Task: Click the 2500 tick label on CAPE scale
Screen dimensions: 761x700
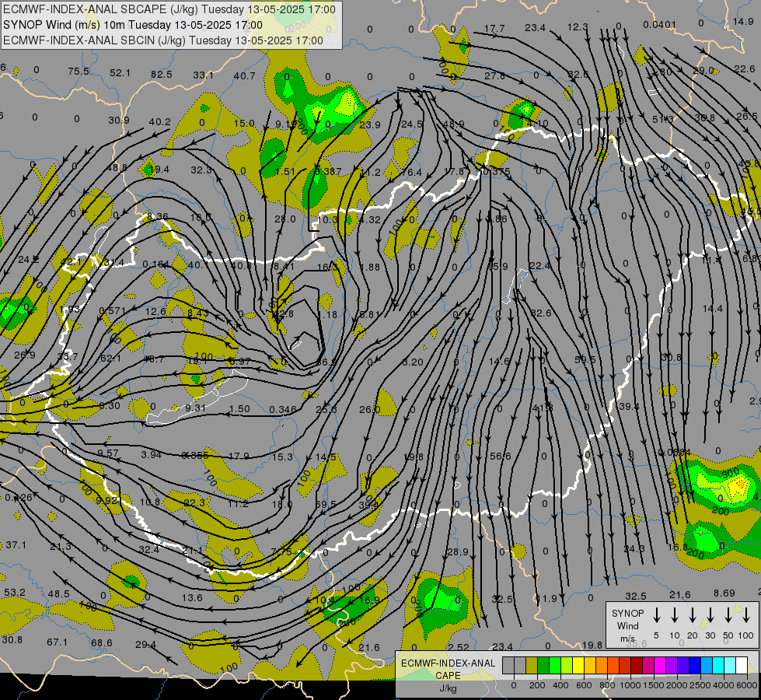Action: coord(700,685)
